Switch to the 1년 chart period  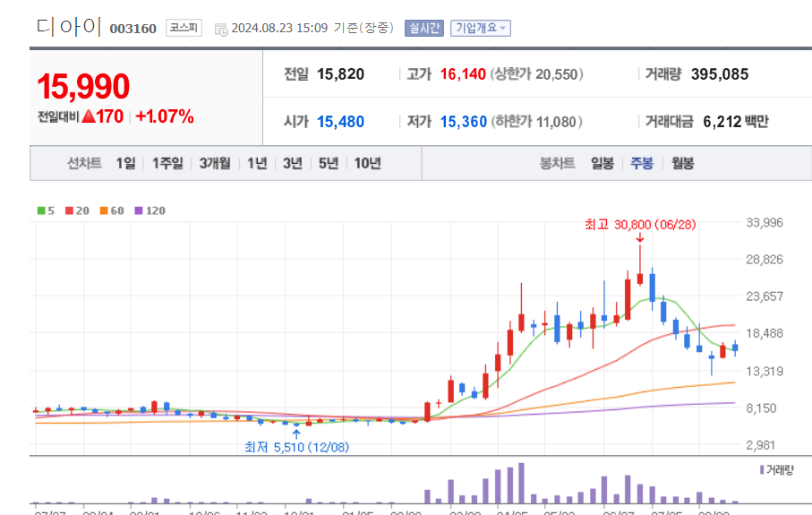[257, 164]
